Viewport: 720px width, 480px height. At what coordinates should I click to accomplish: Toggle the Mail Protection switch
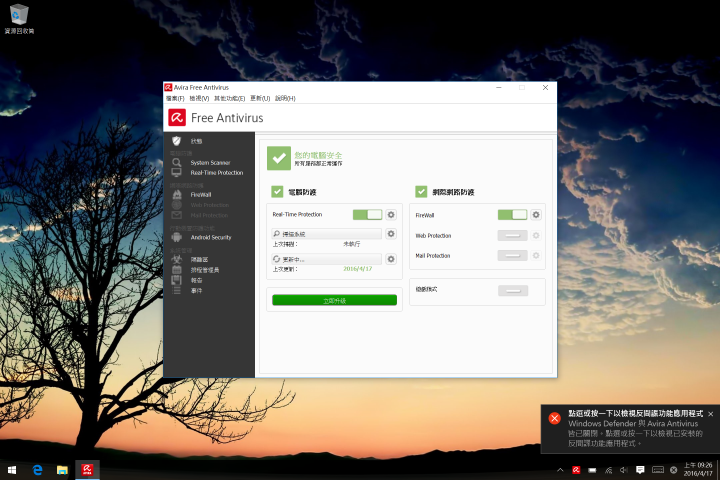click(512, 255)
